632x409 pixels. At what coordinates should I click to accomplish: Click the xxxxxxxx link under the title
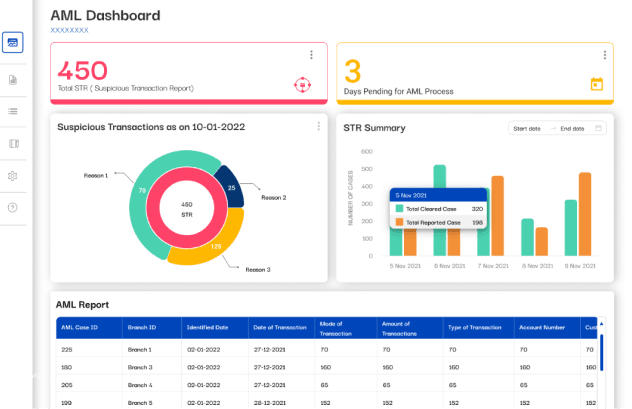[x=69, y=30]
